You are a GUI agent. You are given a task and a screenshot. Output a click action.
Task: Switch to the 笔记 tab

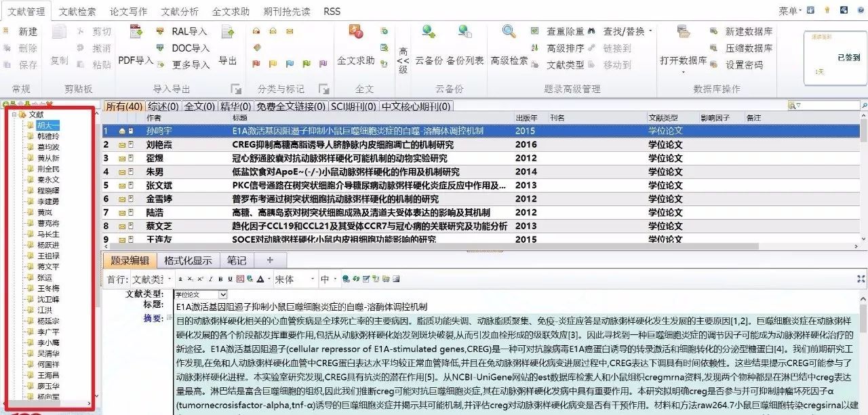(237, 260)
